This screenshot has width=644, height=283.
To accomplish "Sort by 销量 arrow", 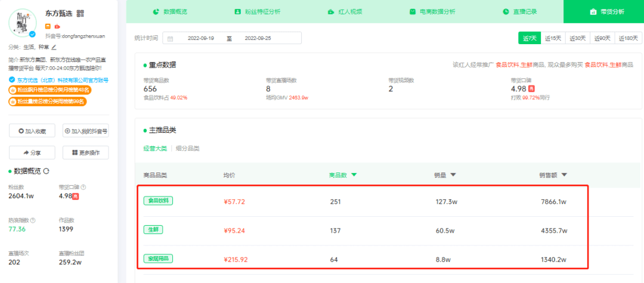I will 453,175.
